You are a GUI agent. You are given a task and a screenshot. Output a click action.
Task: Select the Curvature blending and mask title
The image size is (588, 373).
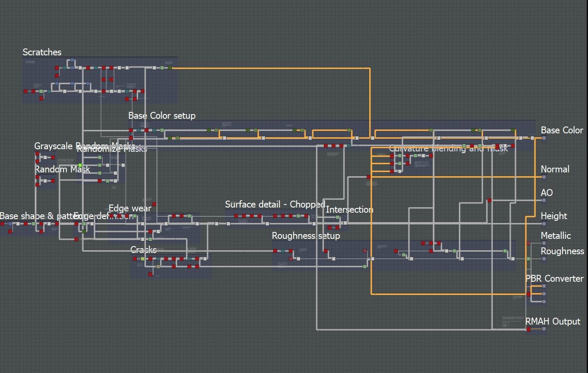tap(448, 149)
